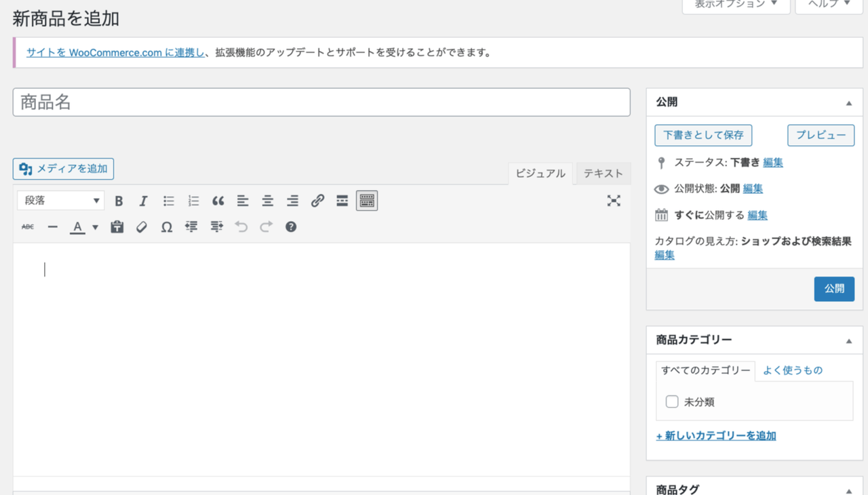Insert a horizontal line

tap(53, 227)
